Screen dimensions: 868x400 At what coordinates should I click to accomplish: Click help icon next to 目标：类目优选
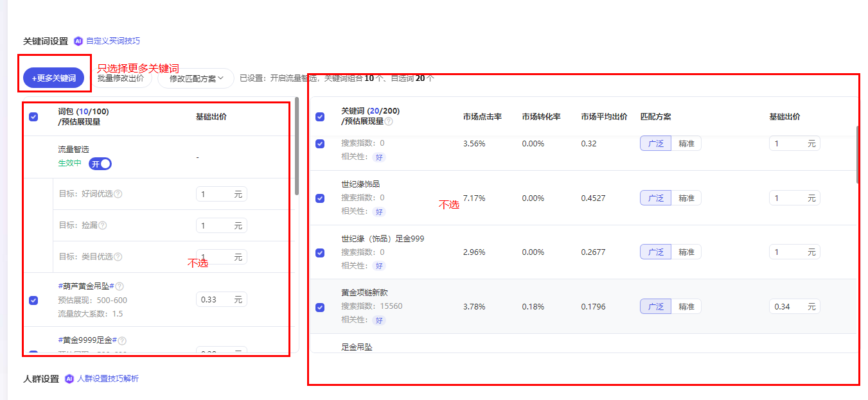[x=118, y=257]
